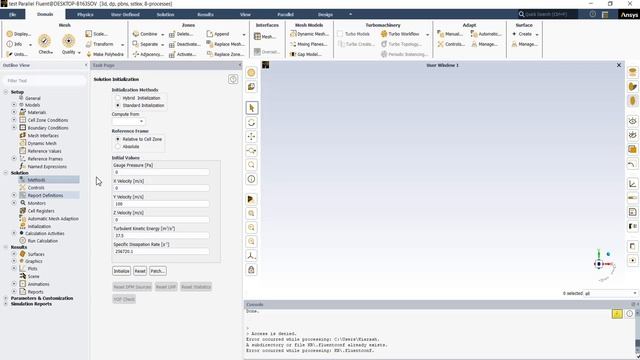
Task: Select Hybrid Initialization method
Action: coord(118,98)
